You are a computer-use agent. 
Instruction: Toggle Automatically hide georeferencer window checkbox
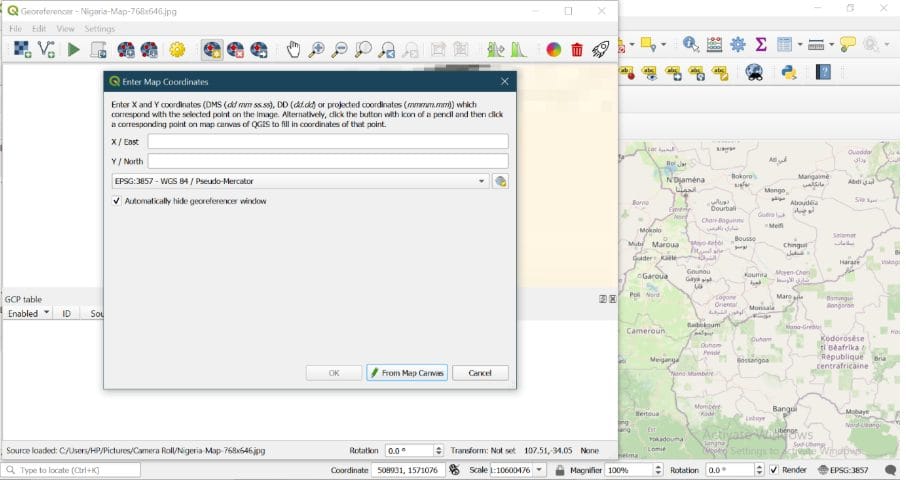117,201
